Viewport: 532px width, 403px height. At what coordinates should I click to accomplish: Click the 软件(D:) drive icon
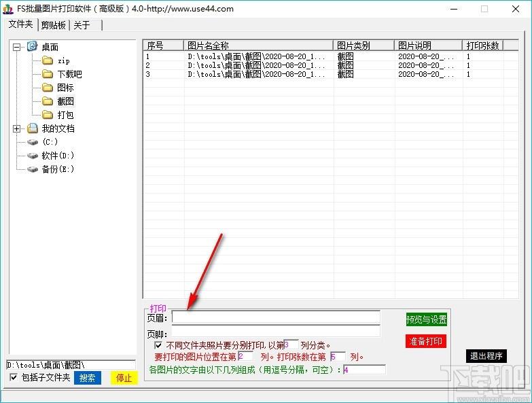(33, 156)
